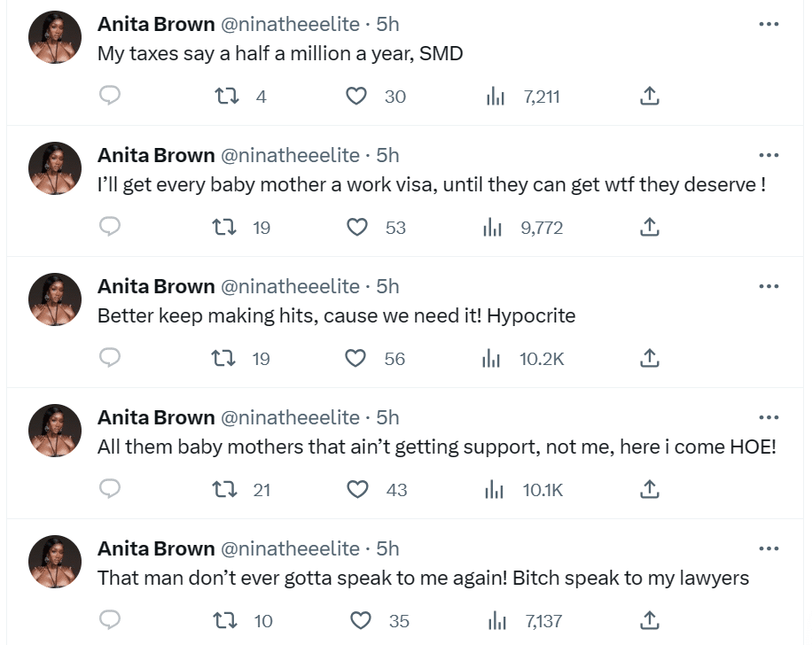Like the 'Better keep making hits' tweet

355,359
